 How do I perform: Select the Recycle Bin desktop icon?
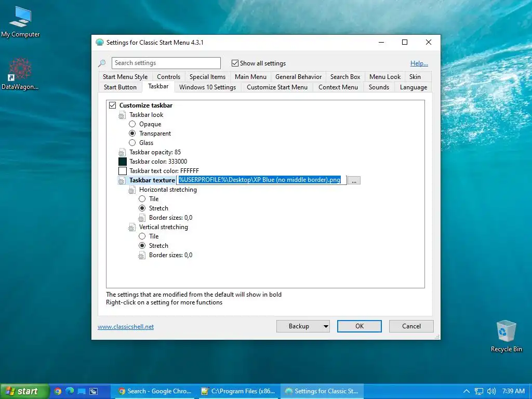(506, 336)
